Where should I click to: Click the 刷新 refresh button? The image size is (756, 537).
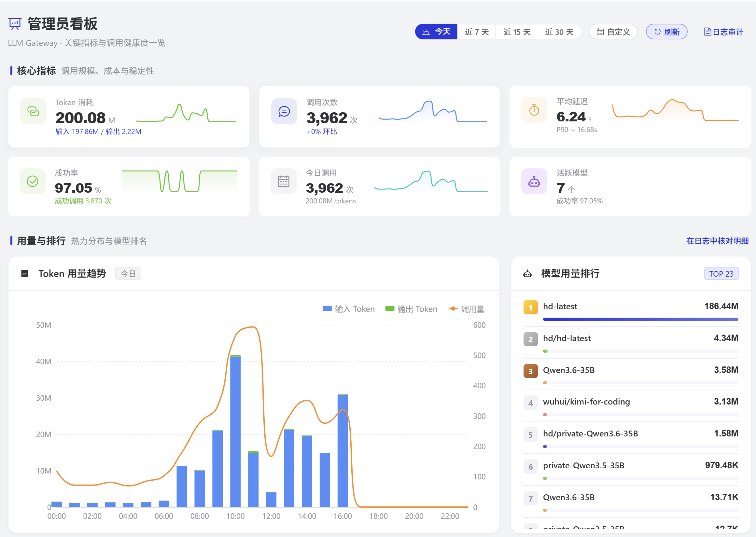[x=667, y=32]
